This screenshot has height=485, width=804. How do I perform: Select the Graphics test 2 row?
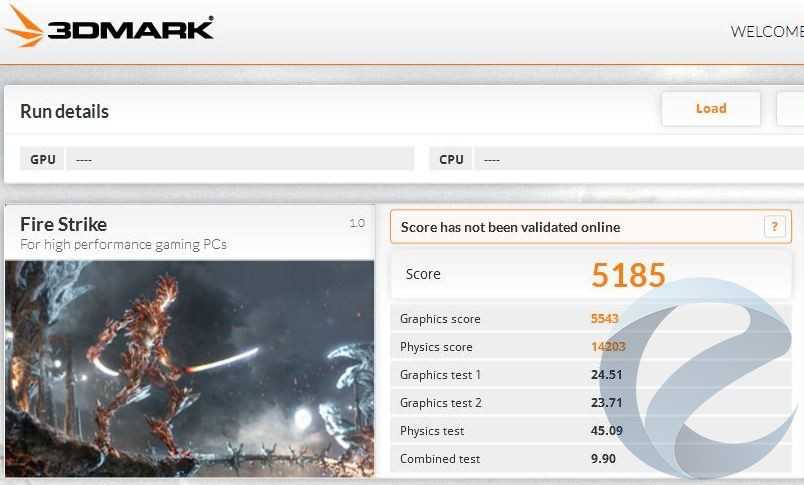pos(591,402)
